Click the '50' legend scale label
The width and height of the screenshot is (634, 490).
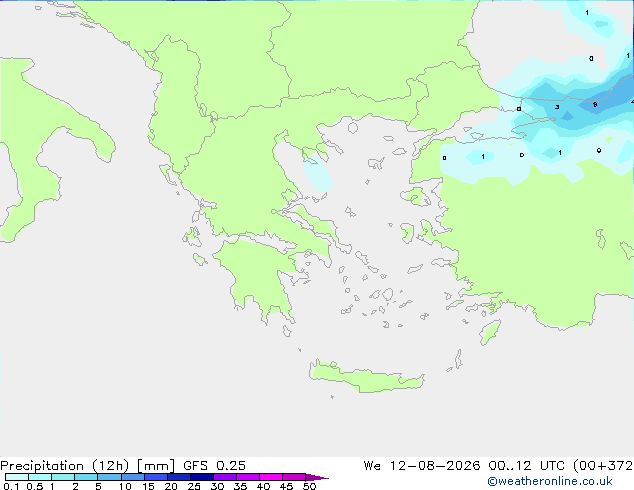[x=309, y=486]
